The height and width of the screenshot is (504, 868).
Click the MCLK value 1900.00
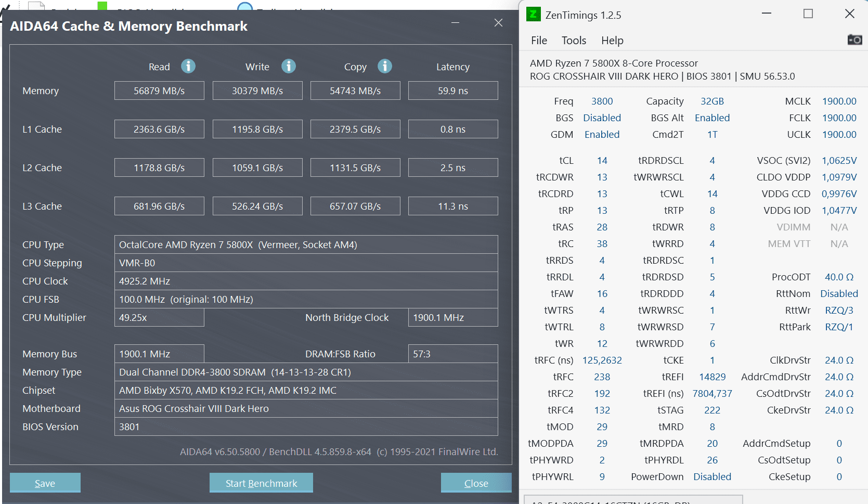[839, 101]
